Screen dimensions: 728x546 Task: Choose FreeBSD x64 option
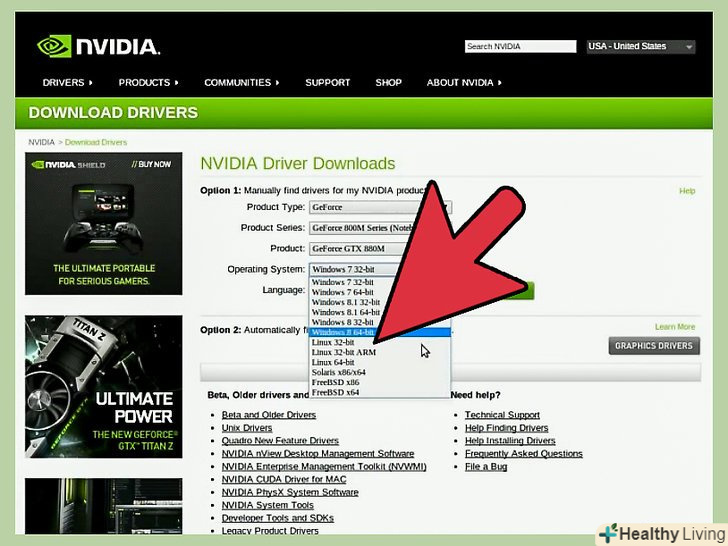click(x=380, y=392)
